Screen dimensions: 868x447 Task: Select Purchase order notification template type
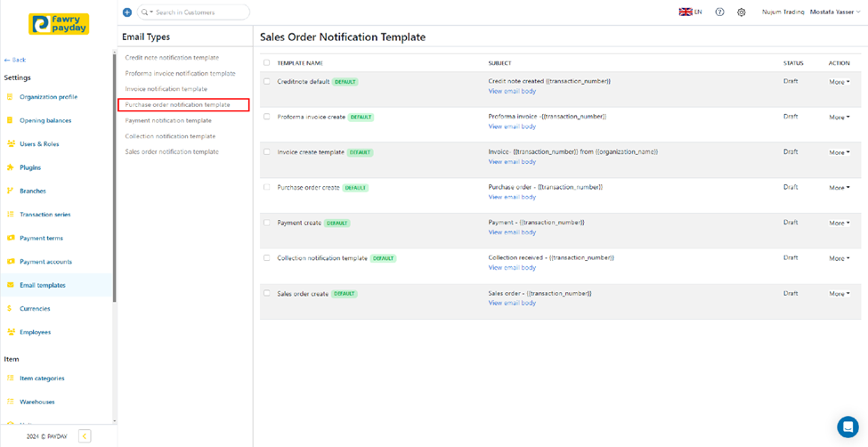pyautogui.click(x=178, y=105)
